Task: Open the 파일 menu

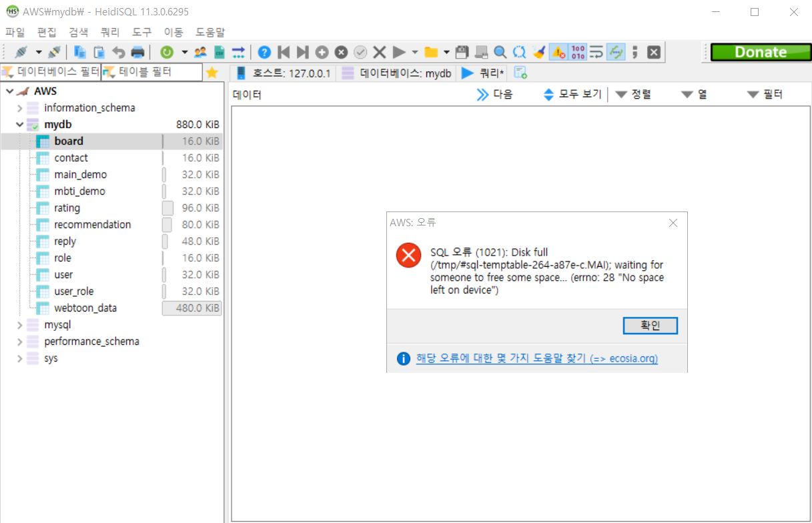Action: point(15,32)
